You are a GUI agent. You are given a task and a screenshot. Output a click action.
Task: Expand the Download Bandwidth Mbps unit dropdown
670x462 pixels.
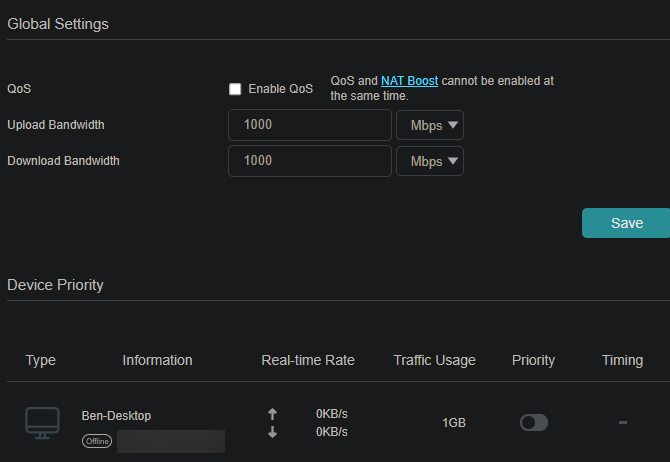pos(430,161)
